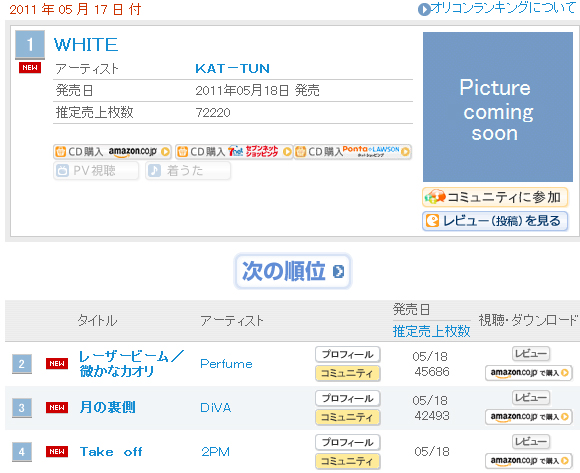Viewport: 580px width, 473px height.
Task: Click the rank 1 number badge
Action: pyautogui.click(x=30, y=45)
